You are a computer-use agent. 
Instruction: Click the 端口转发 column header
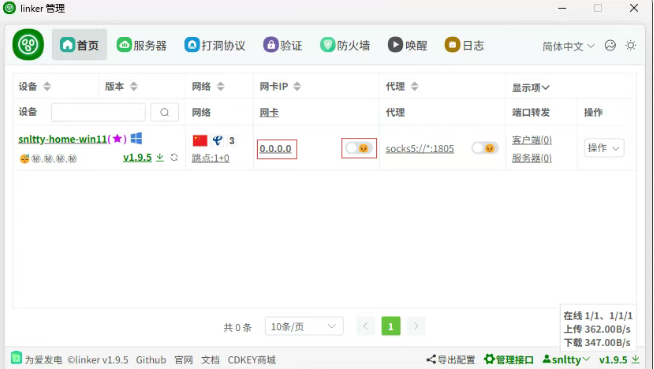pos(531,112)
